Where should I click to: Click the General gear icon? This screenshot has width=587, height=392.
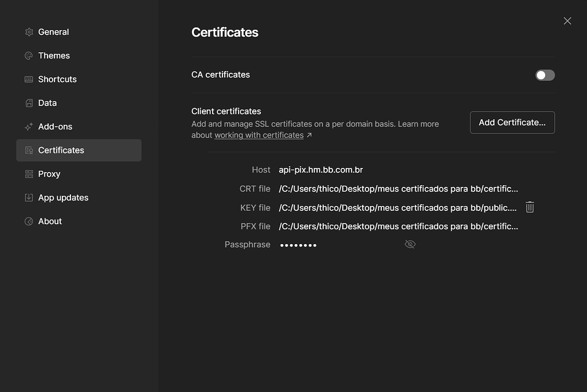point(29,32)
